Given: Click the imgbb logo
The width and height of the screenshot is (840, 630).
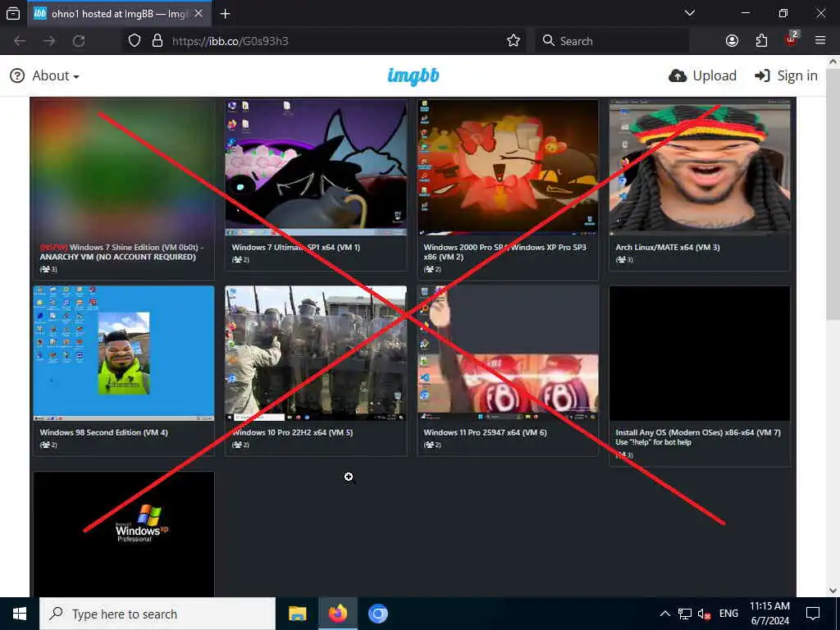Looking at the screenshot, I should (413, 76).
